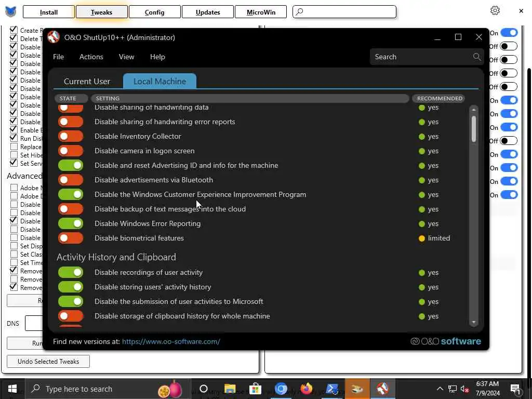Click WinUtil search box
The height and width of the screenshot is (399, 532).
pyautogui.click(x=344, y=12)
